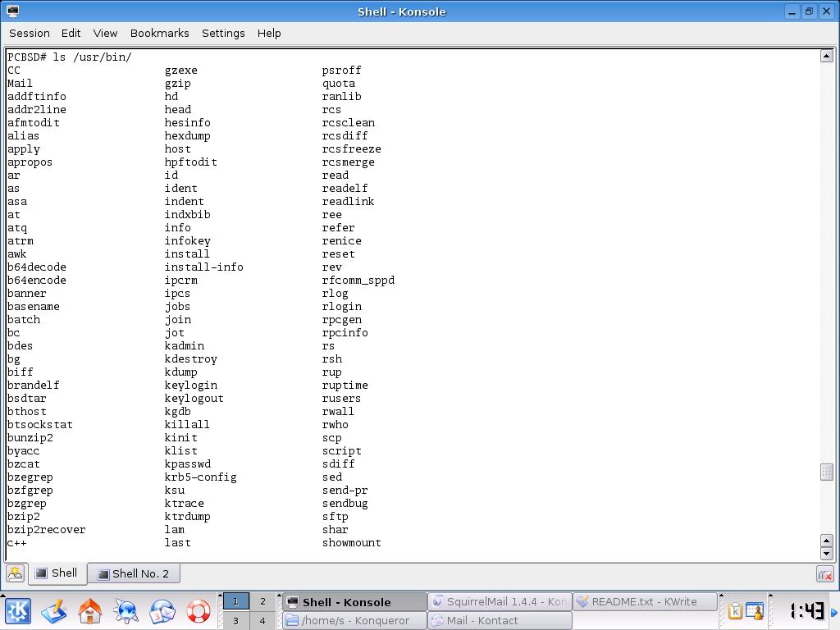Click the 'send-pr' entry in terminal output
840x630 pixels.
(x=345, y=491)
